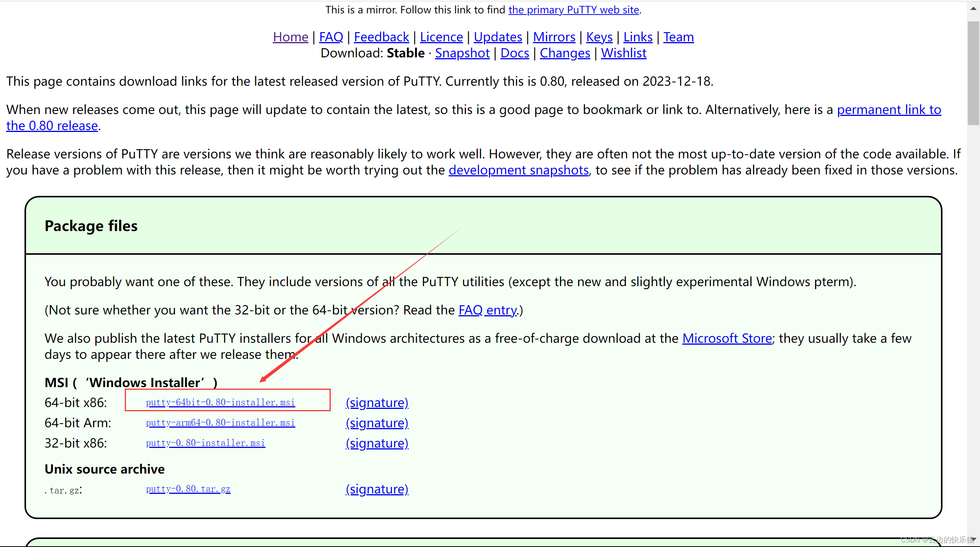Click the scrollbar up arrow
The image size is (980, 547).
pyautogui.click(x=973, y=8)
